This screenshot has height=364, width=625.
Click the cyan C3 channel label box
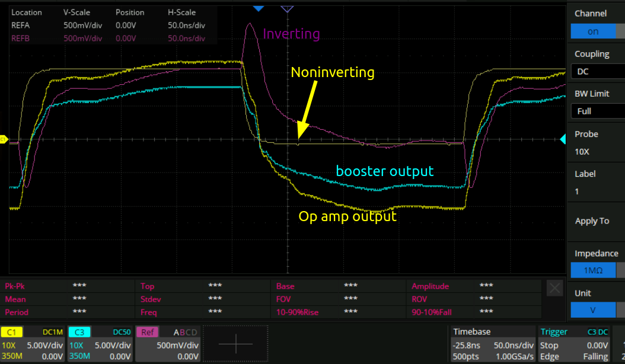pyautogui.click(x=79, y=333)
